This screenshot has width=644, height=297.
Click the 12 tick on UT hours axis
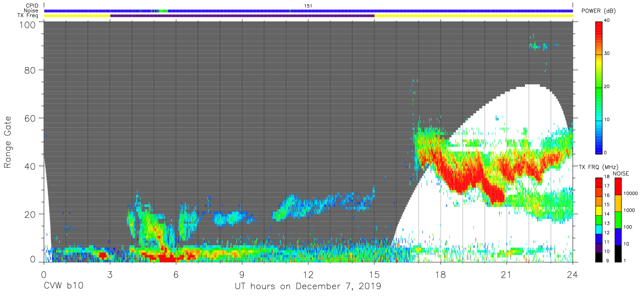tap(308, 274)
